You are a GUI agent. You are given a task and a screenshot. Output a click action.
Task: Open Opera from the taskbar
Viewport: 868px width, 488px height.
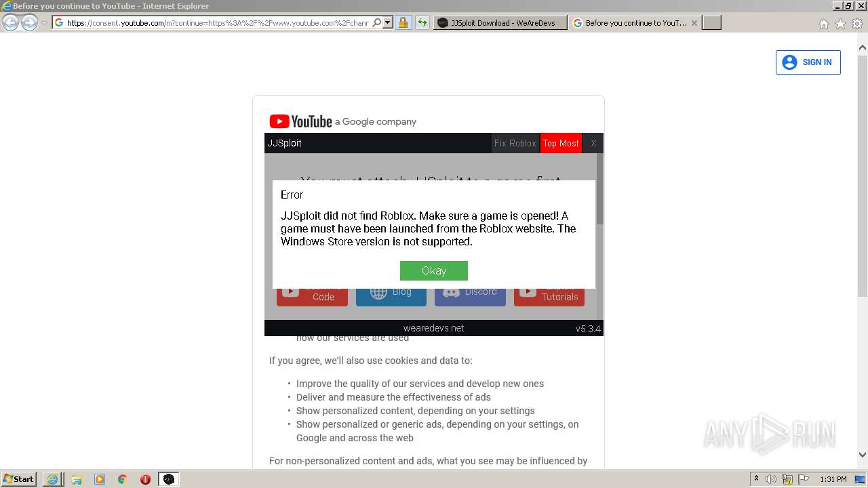tap(145, 479)
